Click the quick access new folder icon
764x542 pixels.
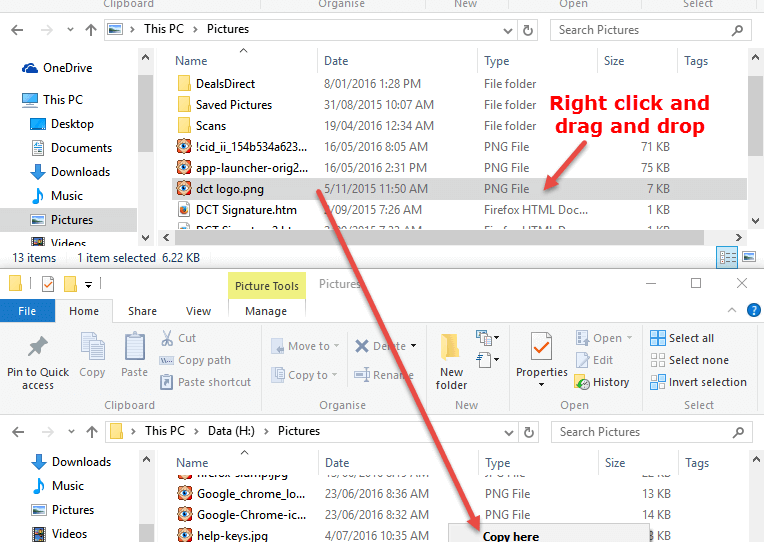tap(71, 284)
